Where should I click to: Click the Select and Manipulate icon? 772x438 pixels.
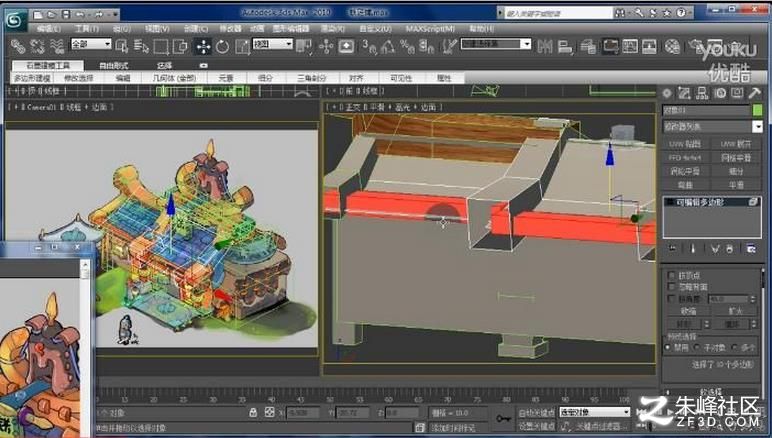pyautogui.click(x=326, y=47)
